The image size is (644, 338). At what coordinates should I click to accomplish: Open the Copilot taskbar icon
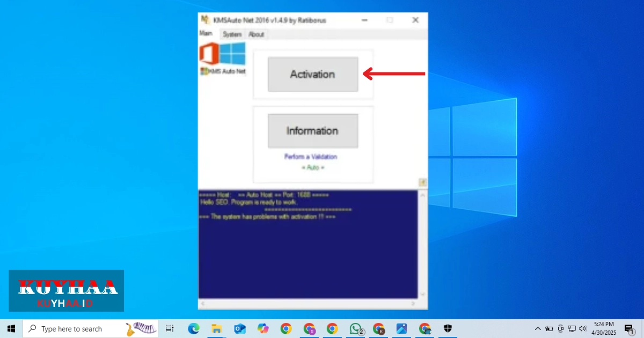(x=263, y=329)
